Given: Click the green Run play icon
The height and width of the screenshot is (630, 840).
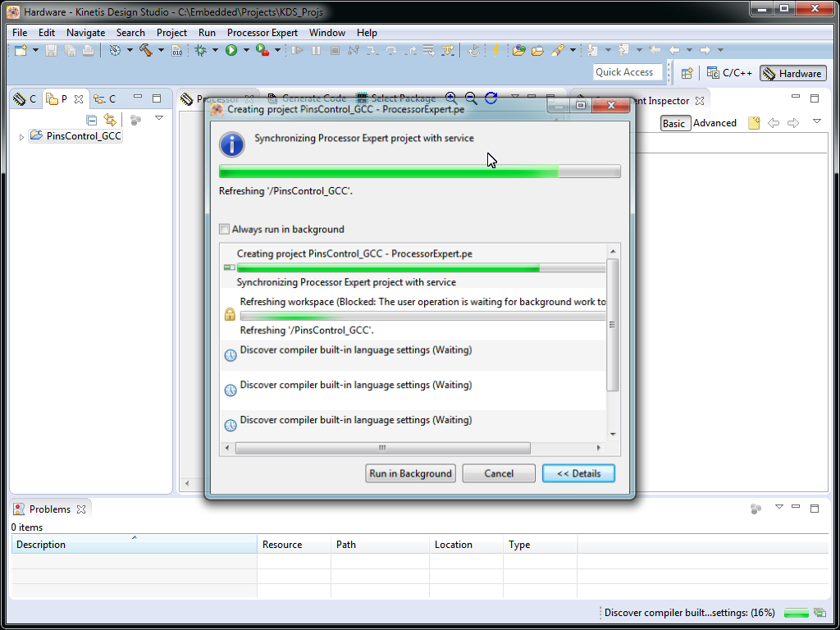Looking at the screenshot, I should coord(231,50).
